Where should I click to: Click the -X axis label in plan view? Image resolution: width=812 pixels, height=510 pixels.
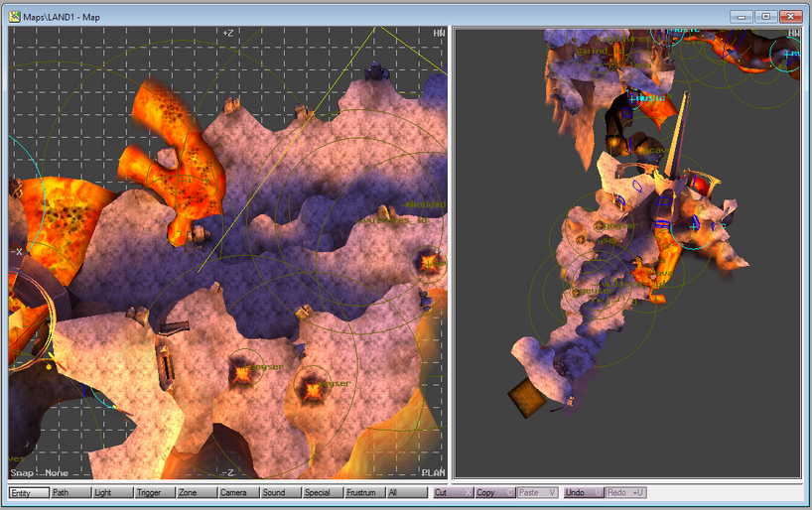tap(17, 252)
